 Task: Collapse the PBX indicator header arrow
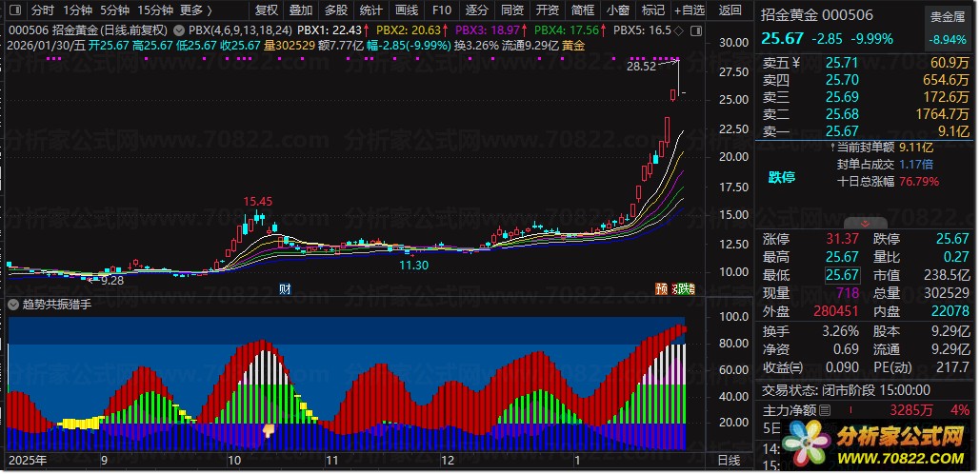point(181,30)
